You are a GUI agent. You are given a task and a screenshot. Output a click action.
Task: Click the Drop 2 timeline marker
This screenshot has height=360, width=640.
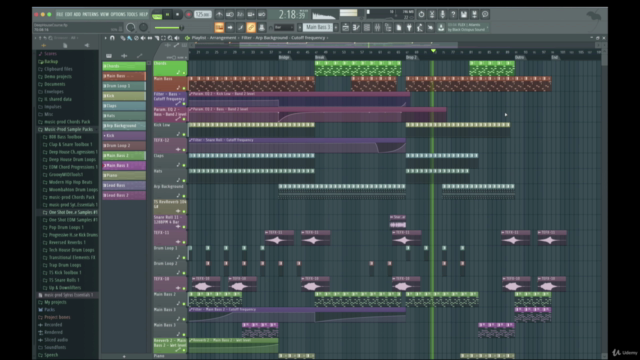point(411,58)
